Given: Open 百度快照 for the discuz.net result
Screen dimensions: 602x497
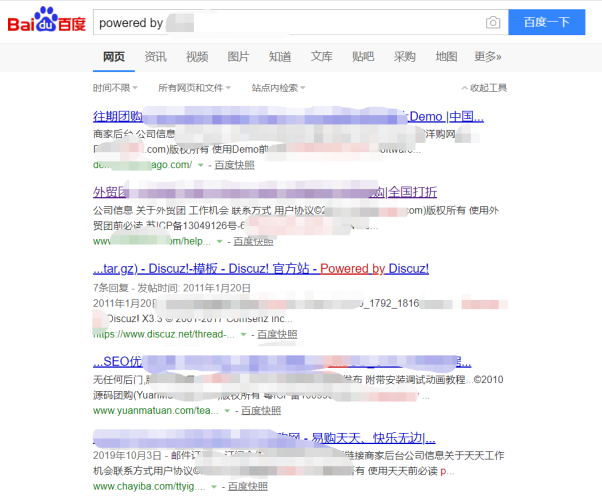Looking at the screenshot, I should pyautogui.click(x=277, y=334).
